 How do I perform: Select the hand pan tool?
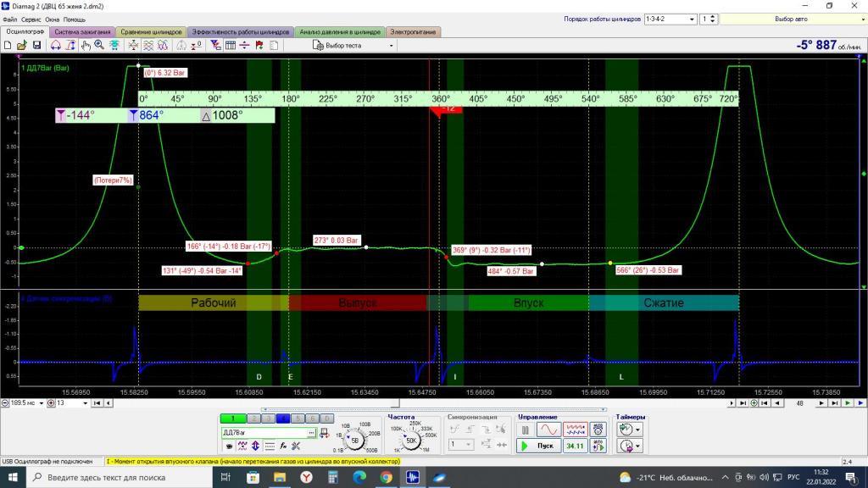86,46
